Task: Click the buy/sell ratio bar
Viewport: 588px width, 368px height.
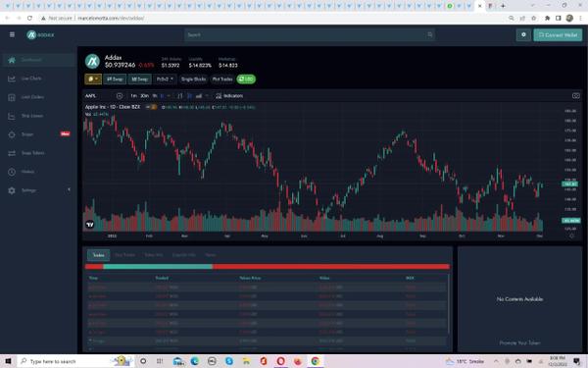Action: [268, 267]
